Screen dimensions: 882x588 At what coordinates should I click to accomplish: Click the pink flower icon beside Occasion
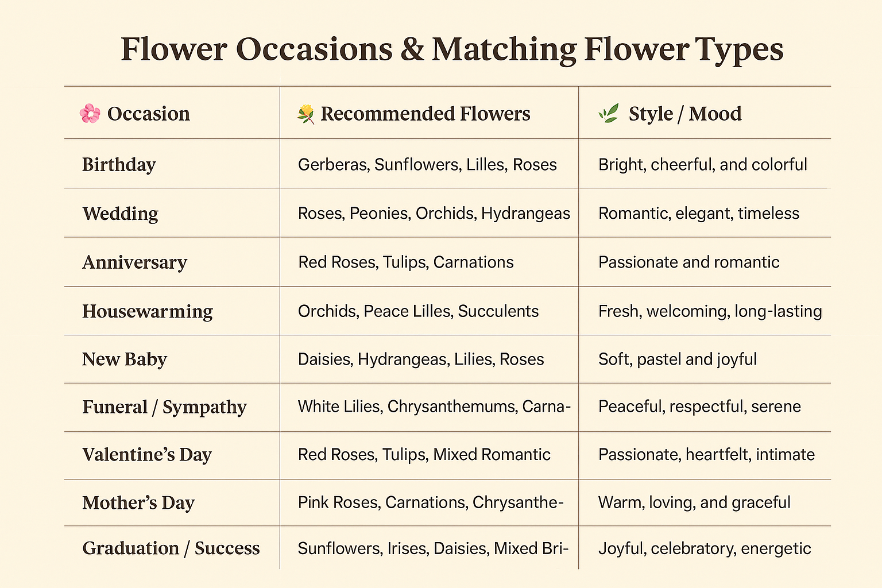pos(90,114)
